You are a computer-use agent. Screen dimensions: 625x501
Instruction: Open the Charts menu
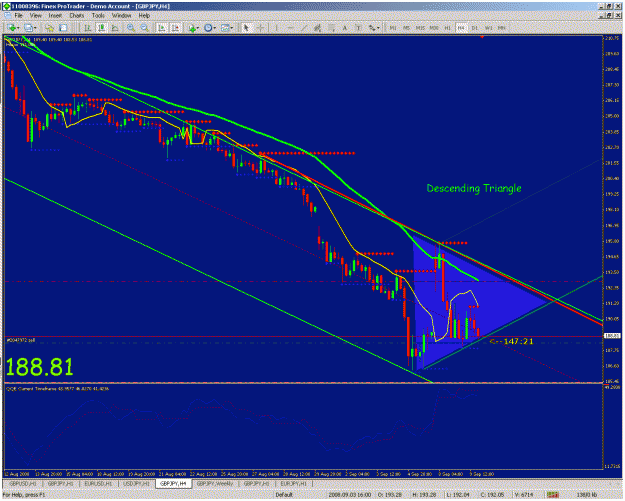pyautogui.click(x=77, y=16)
